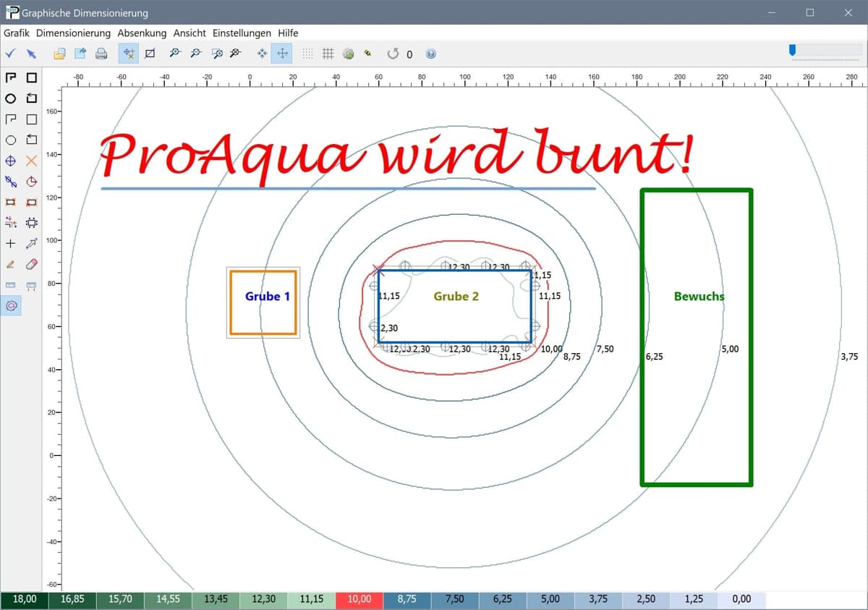Toggle the grid lines display button

click(328, 54)
